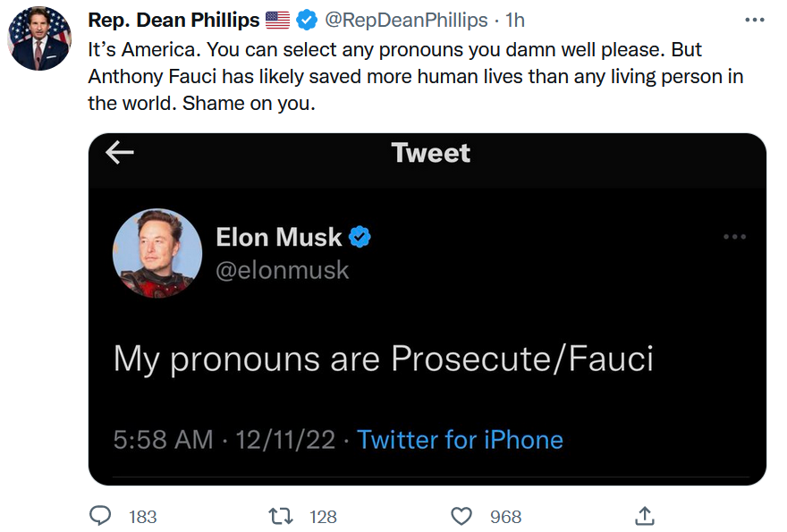Click Rep. Dean Phillips blue verified badge
This screenshot has height=532, width=787.
[306, 21]
